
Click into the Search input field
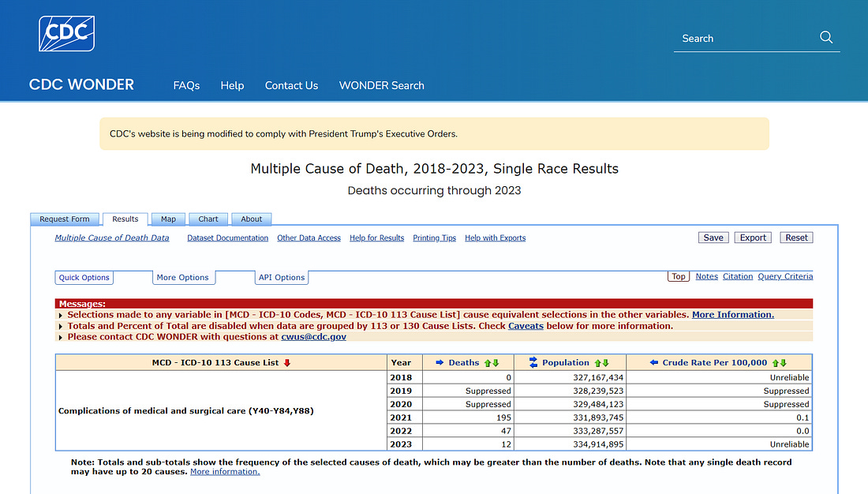[x=742, y=38]
